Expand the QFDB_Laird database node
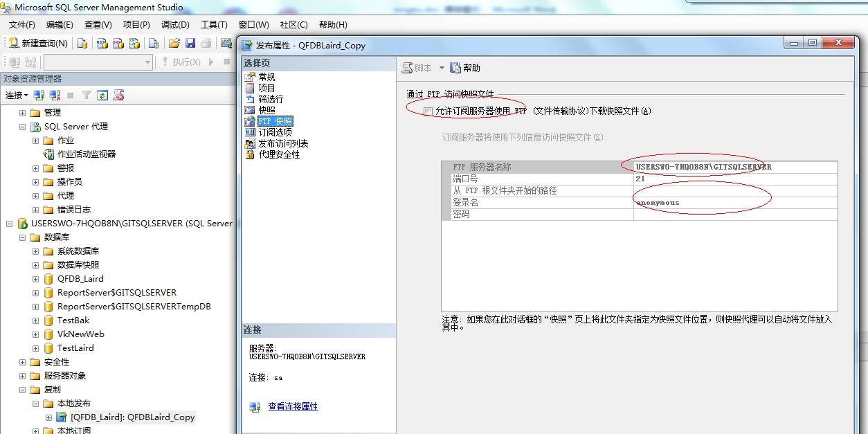 point(35,279)
